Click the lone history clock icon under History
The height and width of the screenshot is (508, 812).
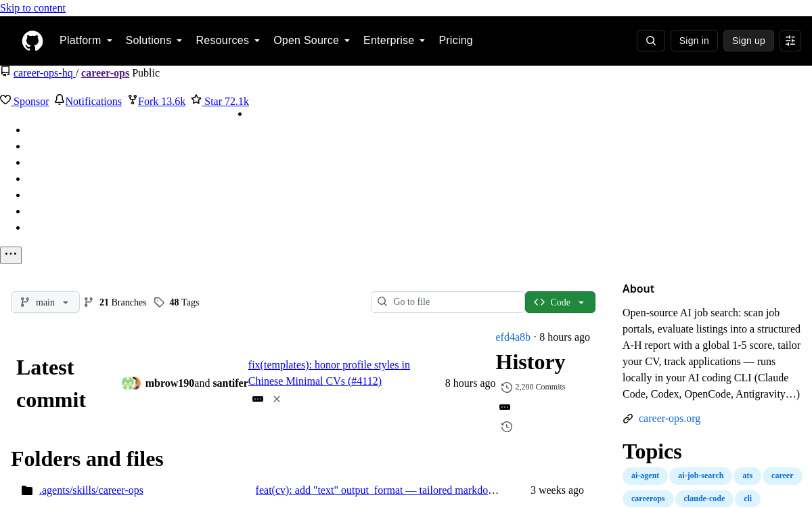coord(507,427)
